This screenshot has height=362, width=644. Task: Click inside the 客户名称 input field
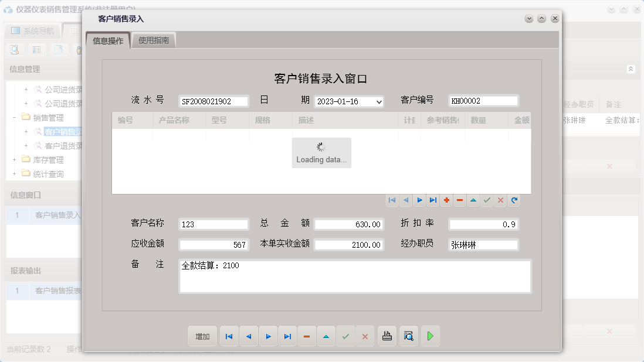coord(213,224)
